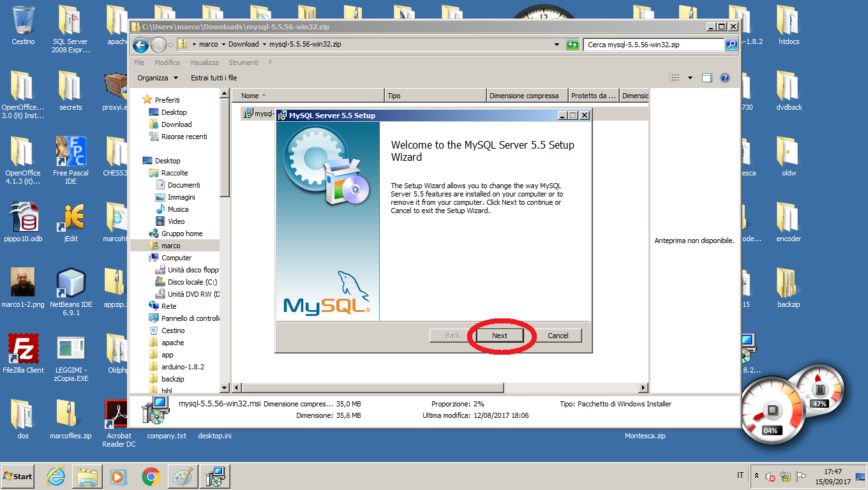Click the search box for mysql zip
868x490 pixels.
point(653,45)
